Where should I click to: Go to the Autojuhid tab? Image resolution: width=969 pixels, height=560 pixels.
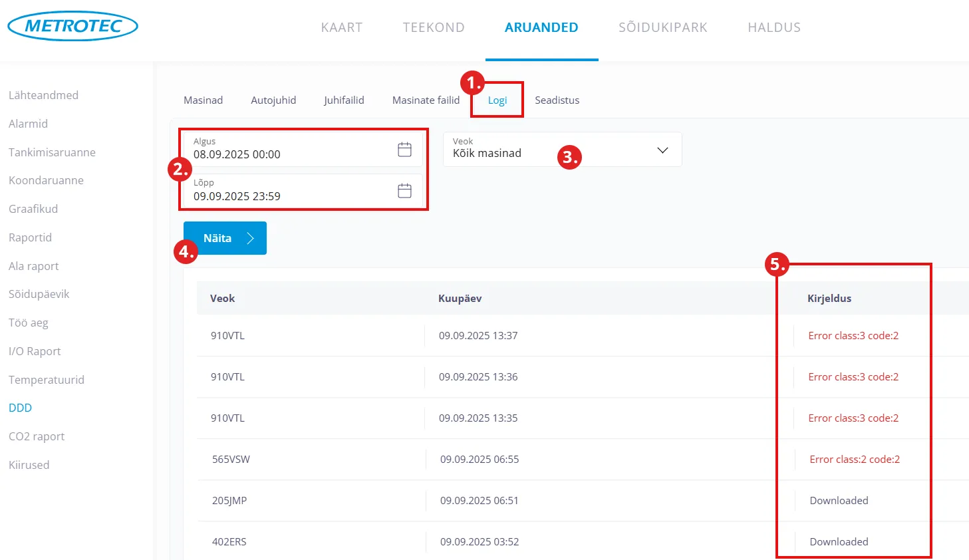(273, 100)
